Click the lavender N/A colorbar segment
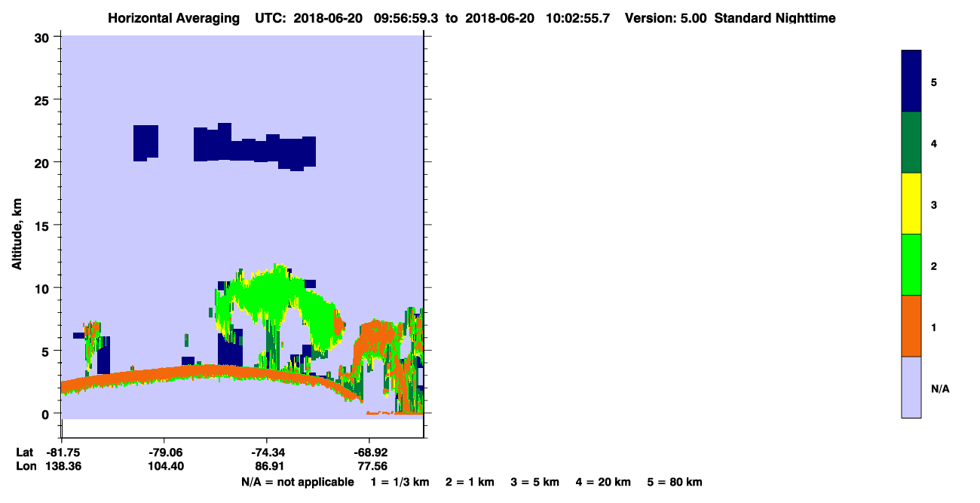980x503 pixels. point(911,387)
